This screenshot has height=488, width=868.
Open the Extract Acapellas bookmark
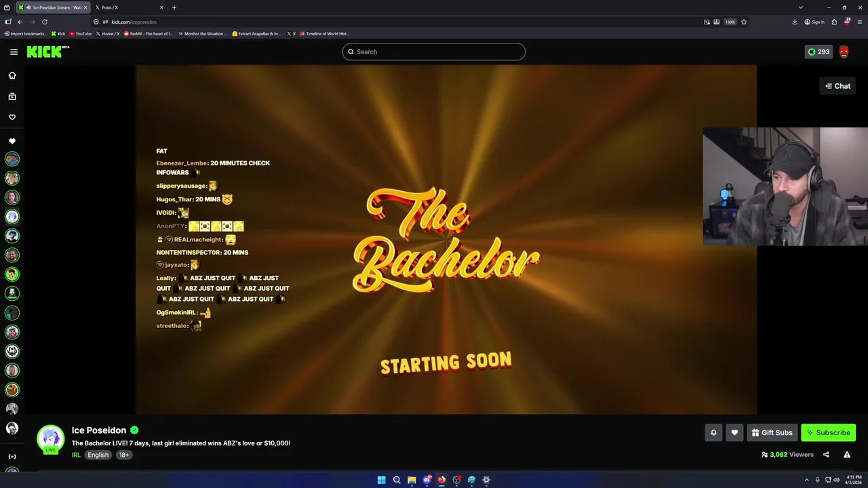[256, 33]
